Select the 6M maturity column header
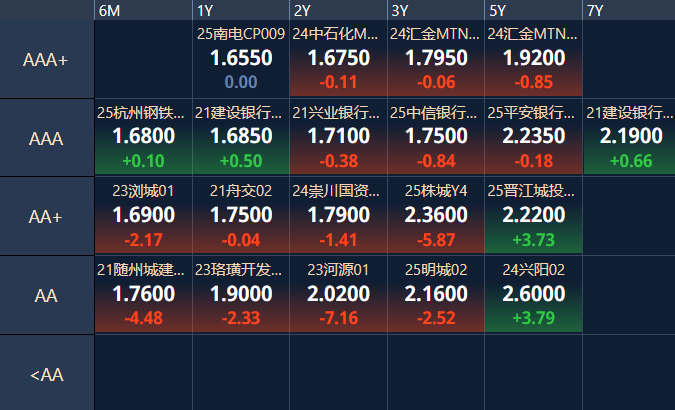 pos(143,10)
